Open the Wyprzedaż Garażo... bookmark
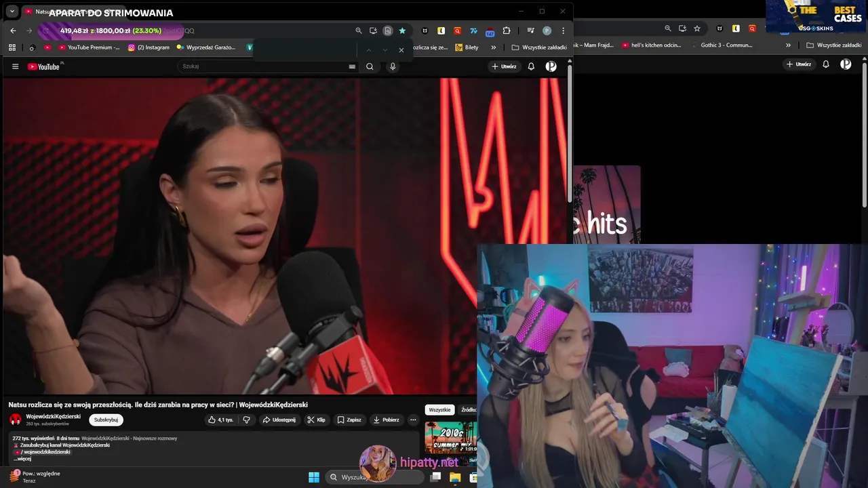The width and height of the screenshot is (868, 488). click(x=206, y=47)
